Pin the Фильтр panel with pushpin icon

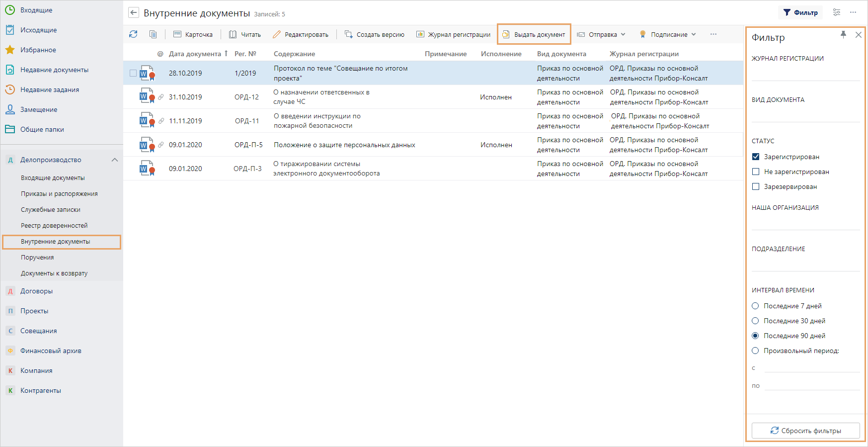(843, 35)
